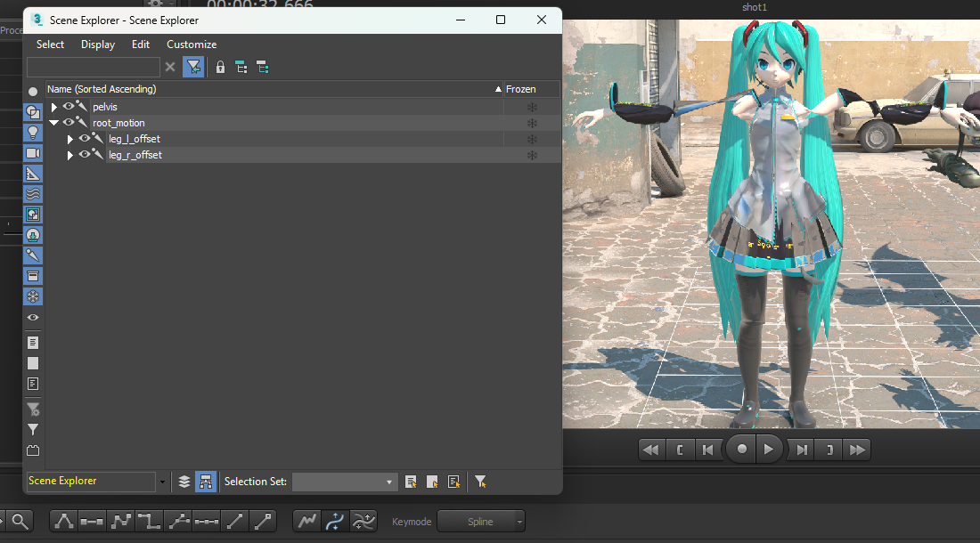This screenshot has width=980, height=543.
Task: Toggle visibility eye of leg_r_offset
Action: (85, 154)
